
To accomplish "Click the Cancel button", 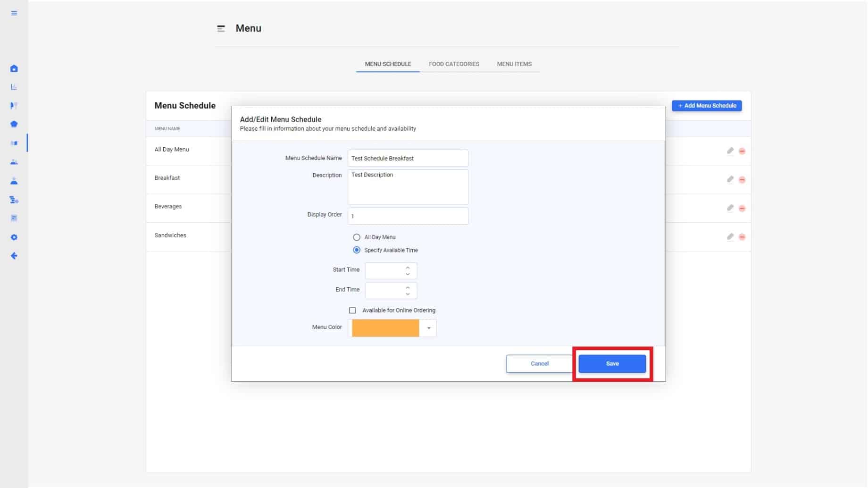I will point(540,364).
